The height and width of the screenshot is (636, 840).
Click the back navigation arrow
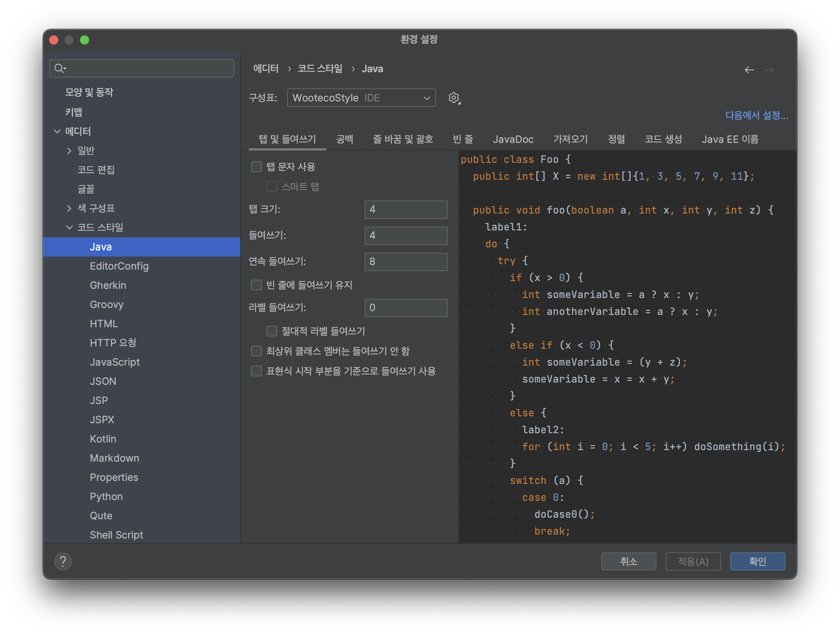click(x=749, y=70)
